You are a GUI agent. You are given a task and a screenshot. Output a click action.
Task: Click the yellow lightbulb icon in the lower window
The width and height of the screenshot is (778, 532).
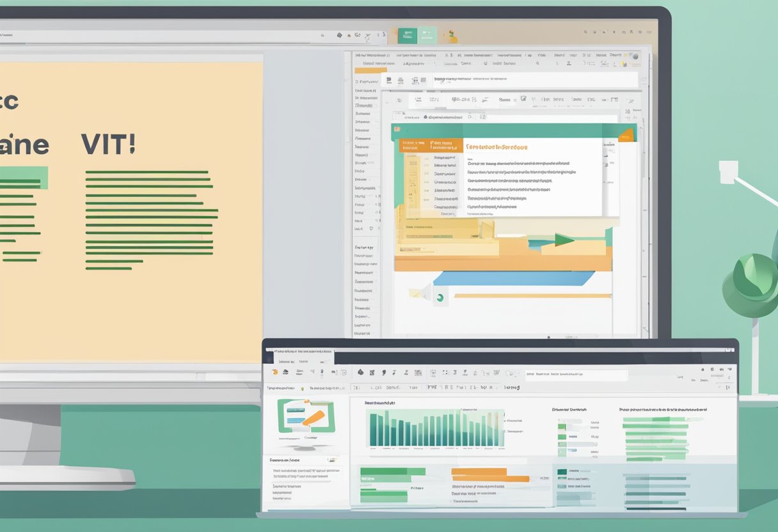tap(301, 387)
